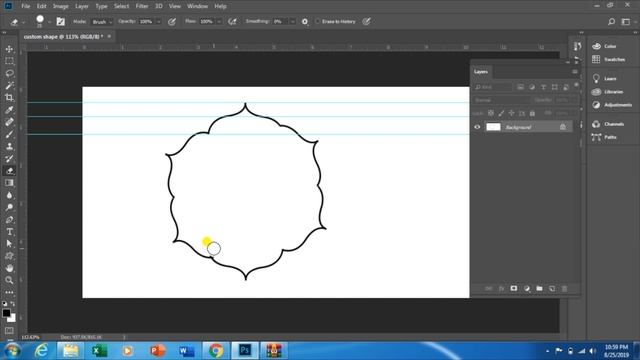
Task: Open the File menu
Action: click(26, 6)
